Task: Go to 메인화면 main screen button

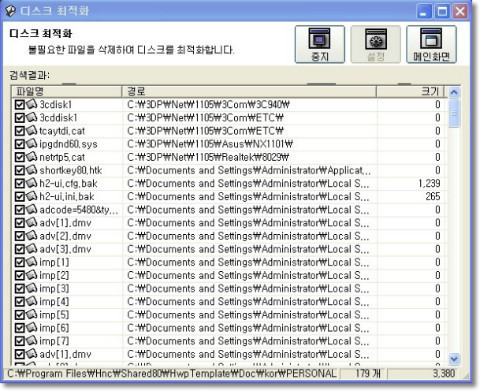Action: point(431,44)
